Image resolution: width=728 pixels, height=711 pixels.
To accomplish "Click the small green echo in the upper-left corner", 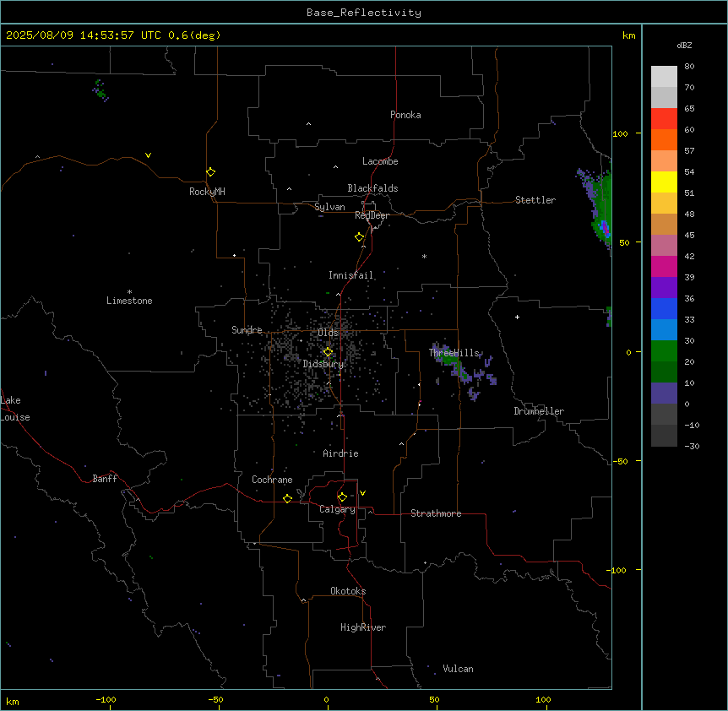I will click(x=99, y=90).
